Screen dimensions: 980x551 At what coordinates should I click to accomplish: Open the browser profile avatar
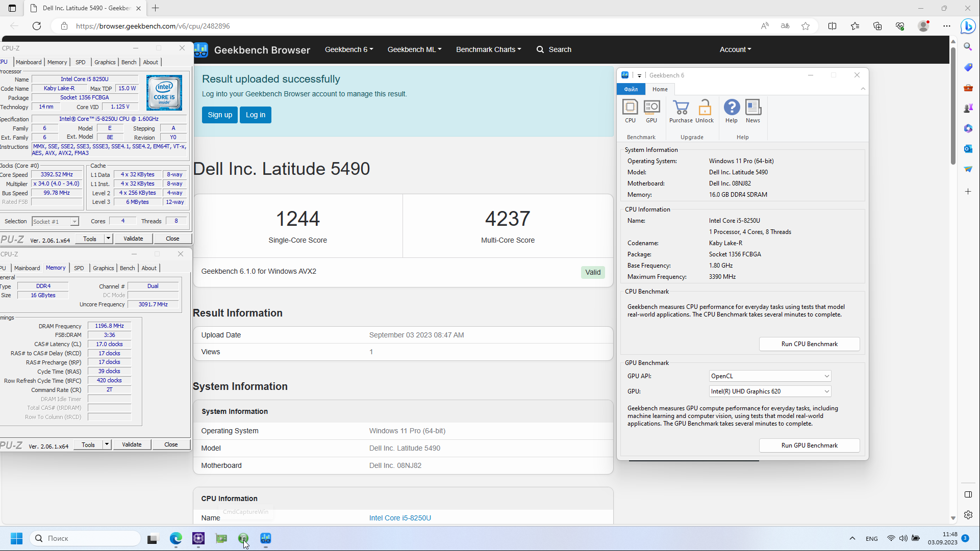coord(923,26)
